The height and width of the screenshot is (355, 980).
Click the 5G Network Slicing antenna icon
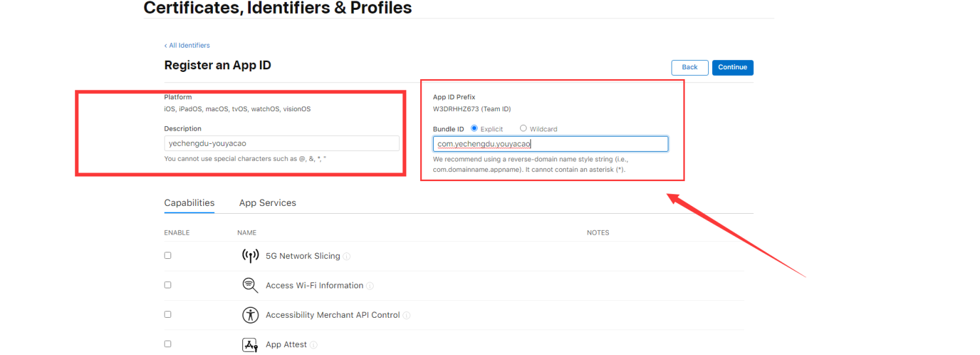pos(250,256)
